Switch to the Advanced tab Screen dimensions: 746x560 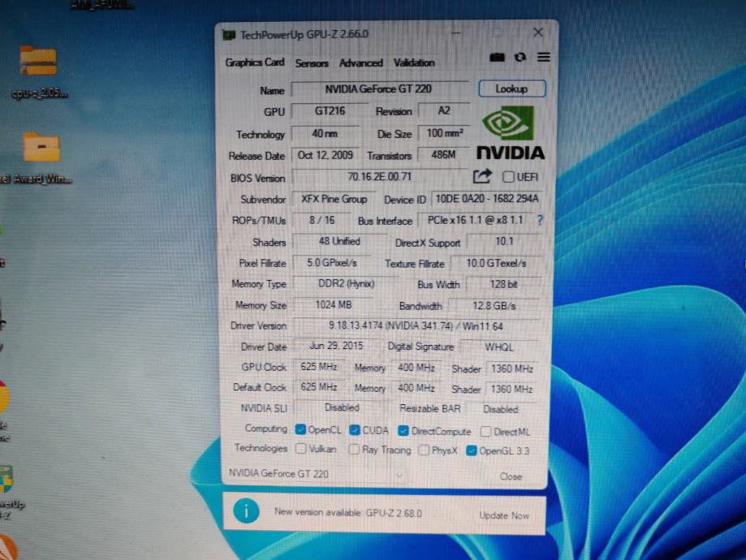360,62
